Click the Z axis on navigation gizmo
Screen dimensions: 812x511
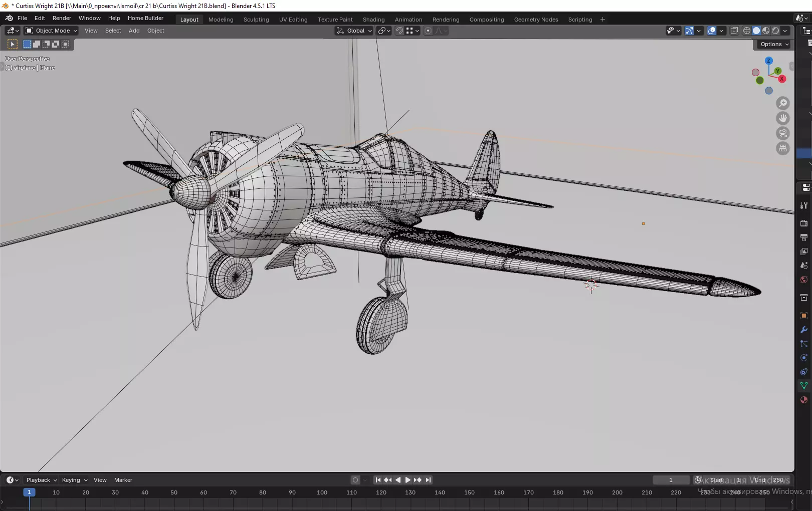pos(768,61)
